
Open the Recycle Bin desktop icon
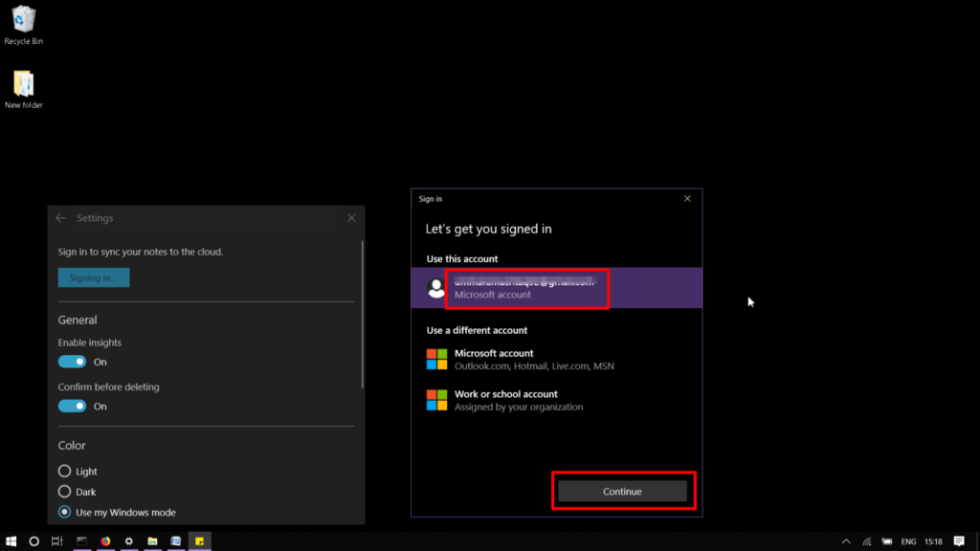tap(24, 25)
